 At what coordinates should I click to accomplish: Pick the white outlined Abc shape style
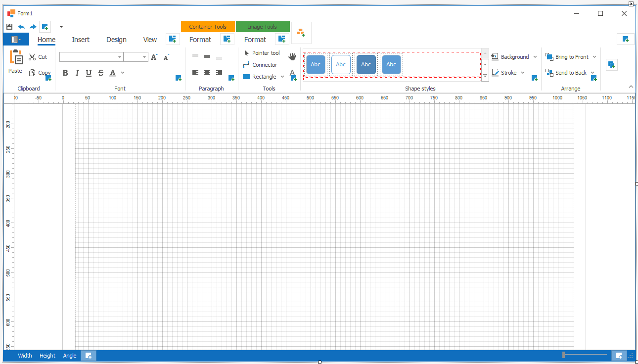pos(341,64)
